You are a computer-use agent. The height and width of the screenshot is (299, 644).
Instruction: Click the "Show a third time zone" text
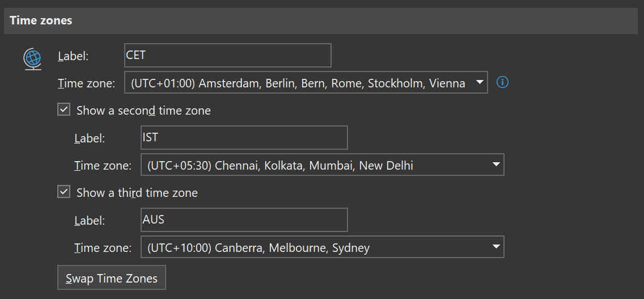tap(137, 193)
